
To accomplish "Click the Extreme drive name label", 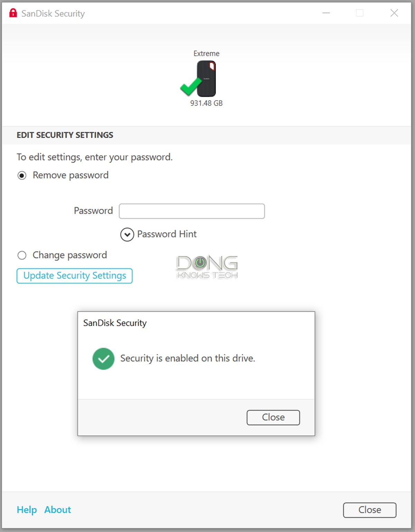I will 206,54.
